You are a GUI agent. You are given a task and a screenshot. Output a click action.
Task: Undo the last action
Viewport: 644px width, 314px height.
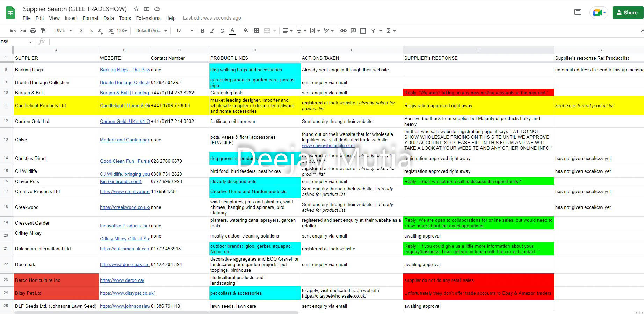pos(13,31)
